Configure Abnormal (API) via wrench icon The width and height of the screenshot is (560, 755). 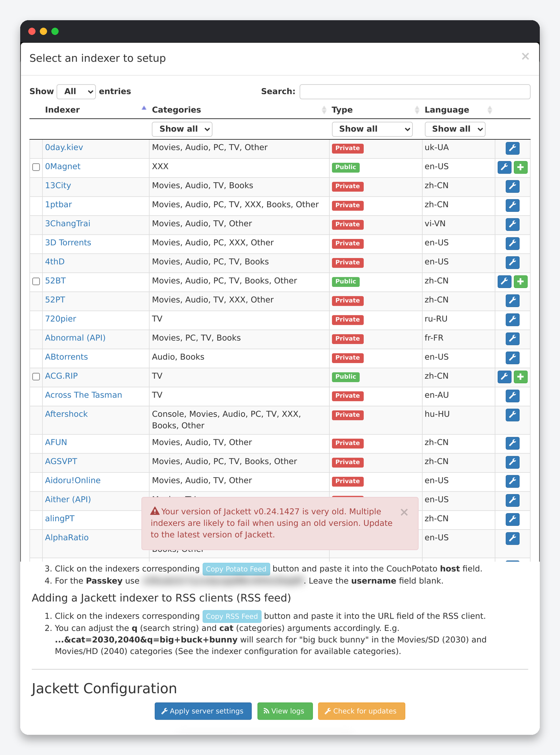coord(512,339)
